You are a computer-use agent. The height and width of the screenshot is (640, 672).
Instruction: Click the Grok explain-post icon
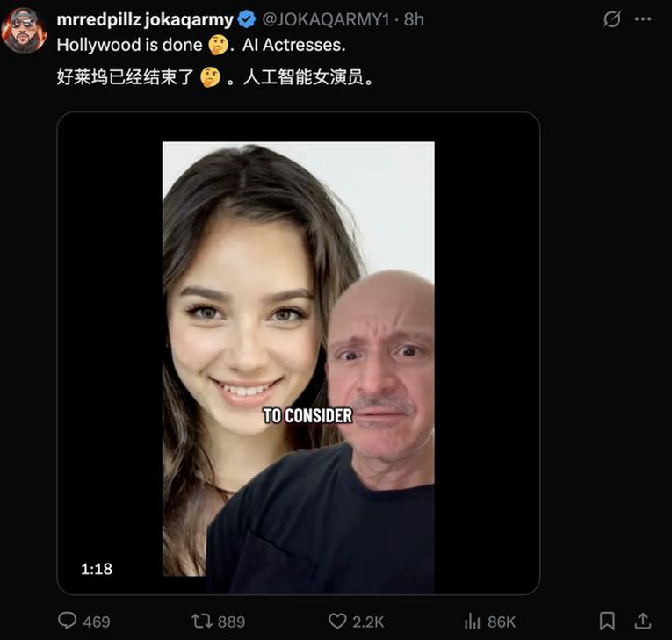click(612, 19)
